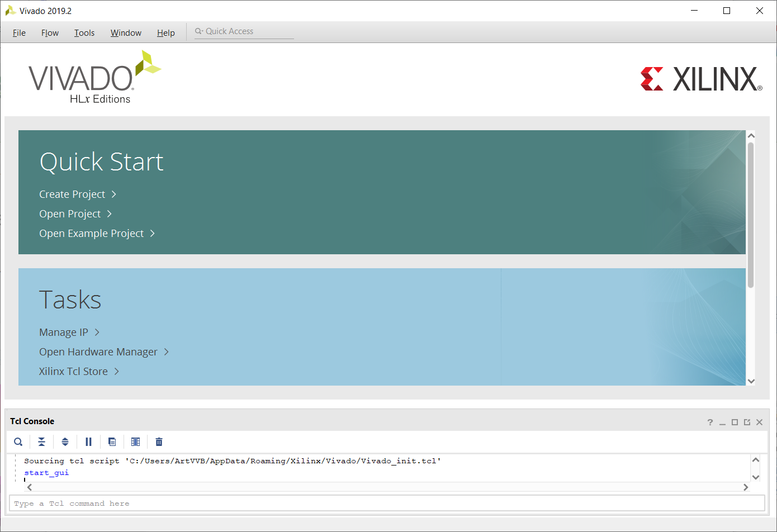
Task: Click the start_gui command text
Action: point(46,473)
